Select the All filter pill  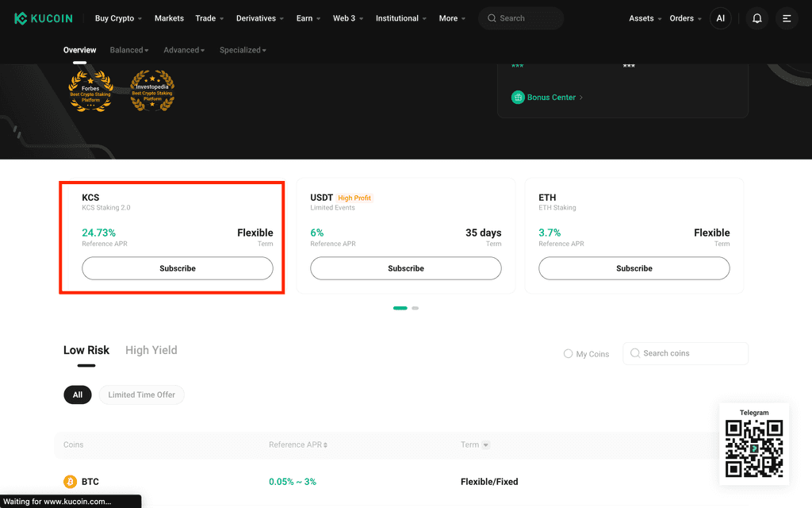tap(78, 395)
